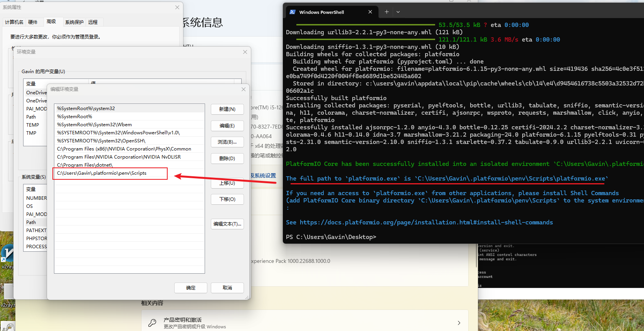Select the TMP user variable row
This screenshot has width=644, height=331.
click(35, 133)
